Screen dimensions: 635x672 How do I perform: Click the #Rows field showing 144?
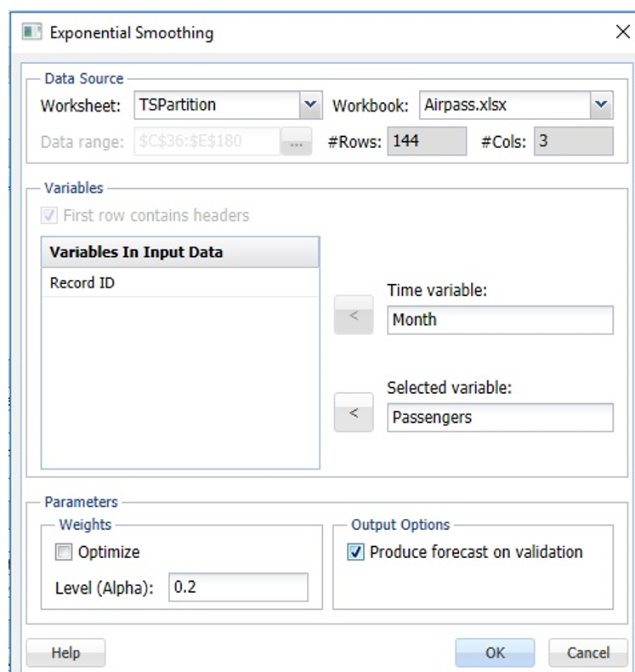pyautogui.click(x=427, y=141)
